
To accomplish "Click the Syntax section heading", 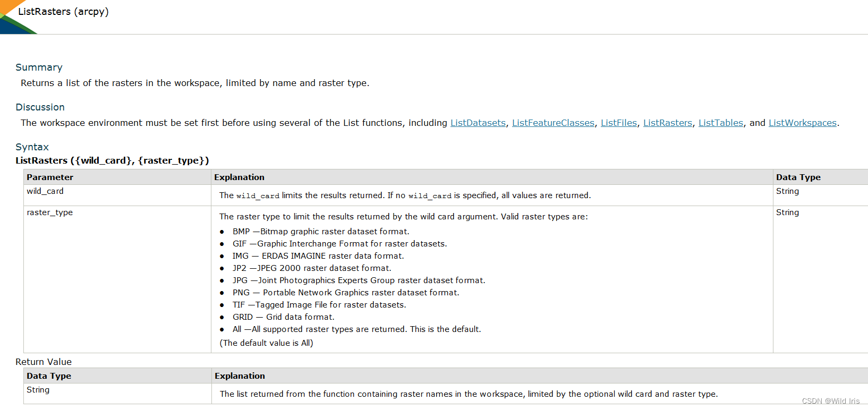I will tap(32, 147).
